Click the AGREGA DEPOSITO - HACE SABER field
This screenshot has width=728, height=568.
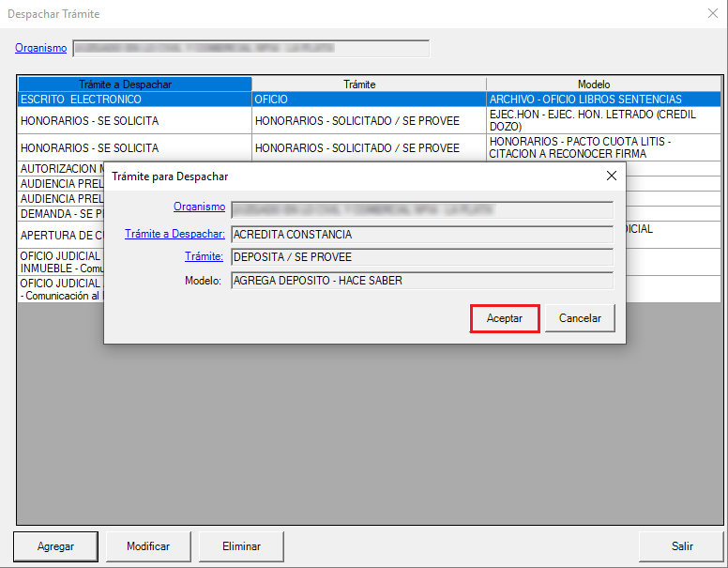(x=421, y=280)
